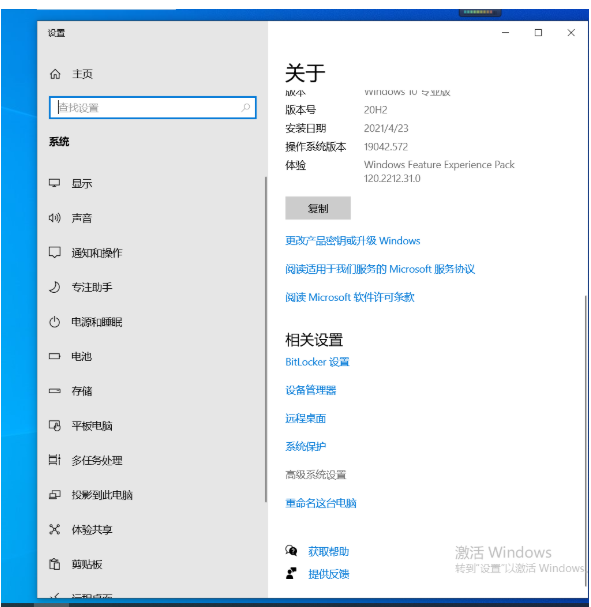
Task: Click the About page vertical scrollbar
Action: (x=586, y=441)
